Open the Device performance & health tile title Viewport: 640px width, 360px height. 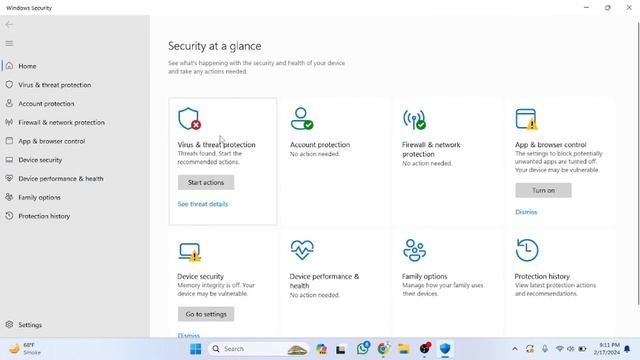tap(324, 281)
